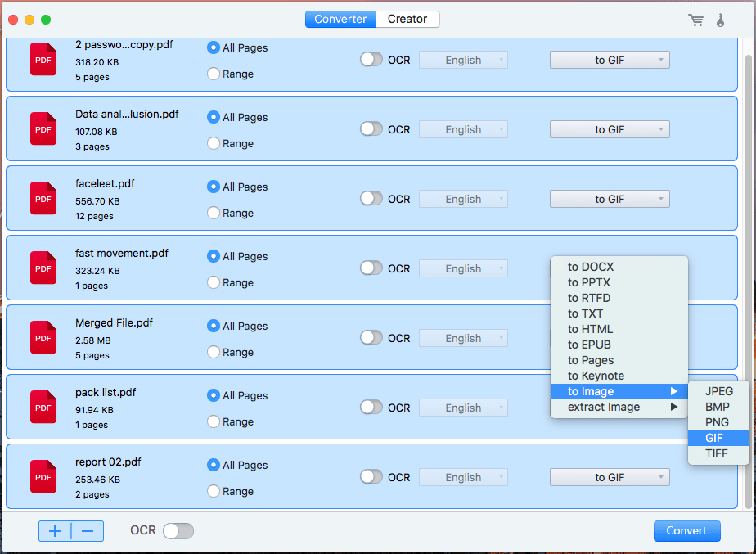
Task: Click the plus icon to add files
Action: pos(55,531)
